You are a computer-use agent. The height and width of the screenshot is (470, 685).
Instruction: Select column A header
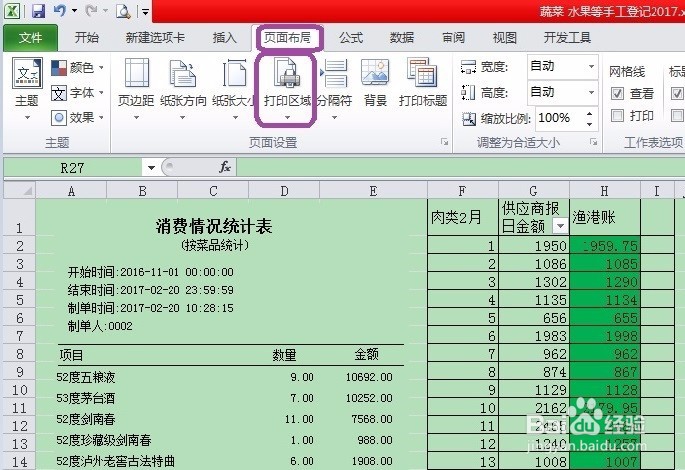[x=71, y=191]
